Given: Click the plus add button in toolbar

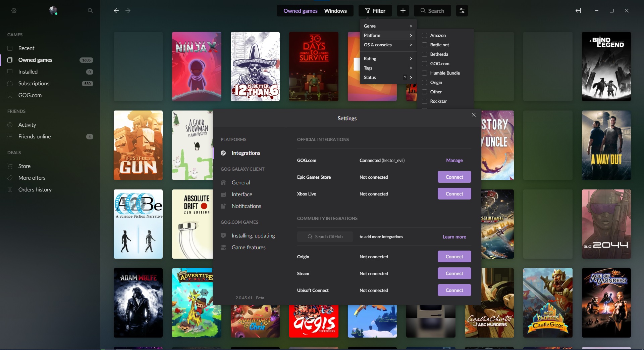Looking at the screenshot, I should click(x=403, y=11).
